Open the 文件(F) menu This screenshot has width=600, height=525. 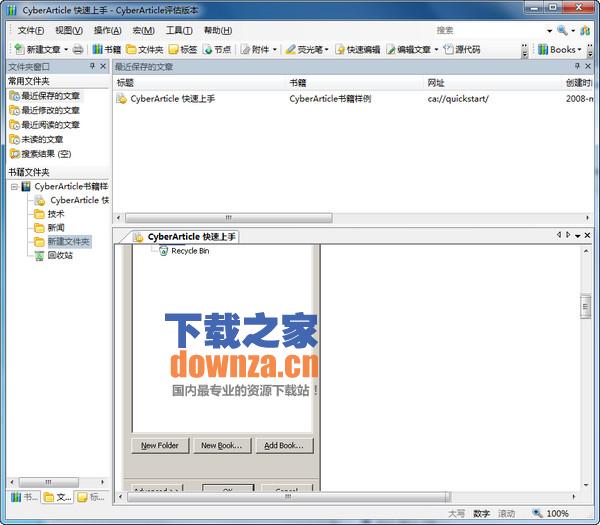click(31, 30)
